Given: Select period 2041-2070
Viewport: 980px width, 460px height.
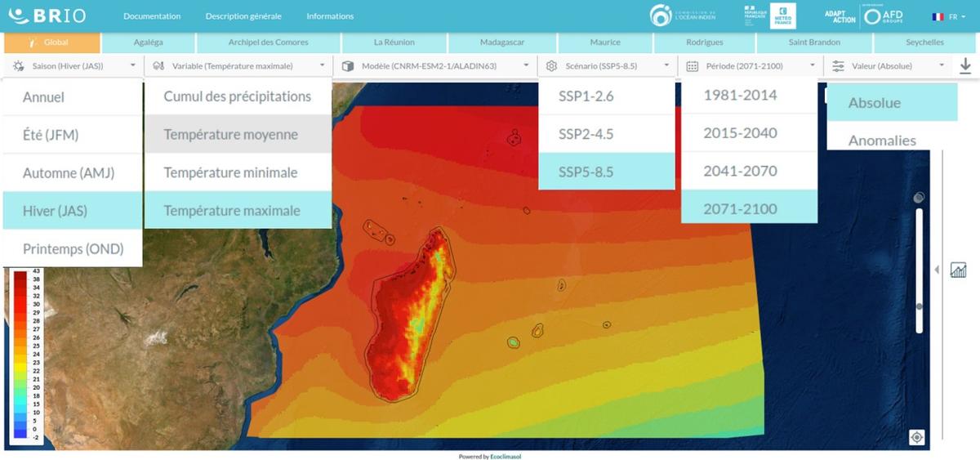Looking at the screenshot, I should (750, 171).
